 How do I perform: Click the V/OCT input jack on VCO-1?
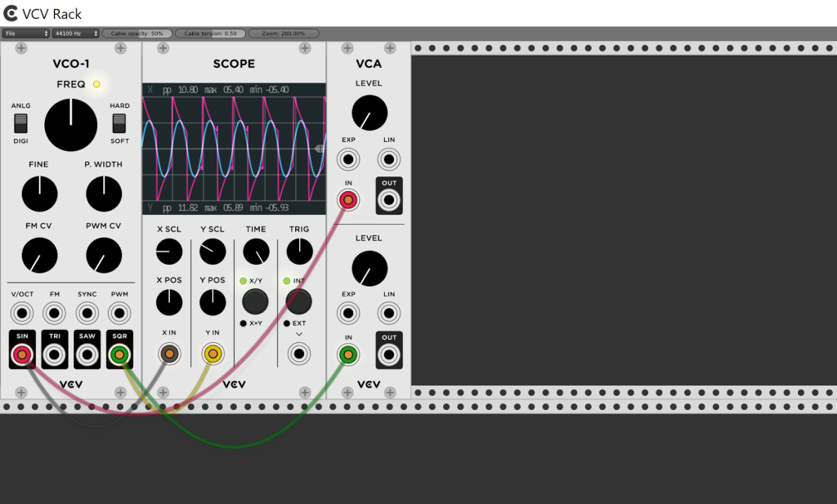coord(21,312)
